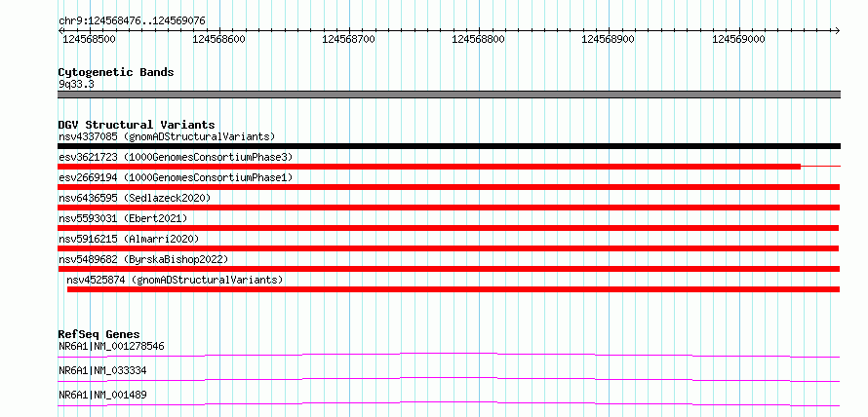Click the red nsv4525874 variant bar
868x417 pixels.
454,289
